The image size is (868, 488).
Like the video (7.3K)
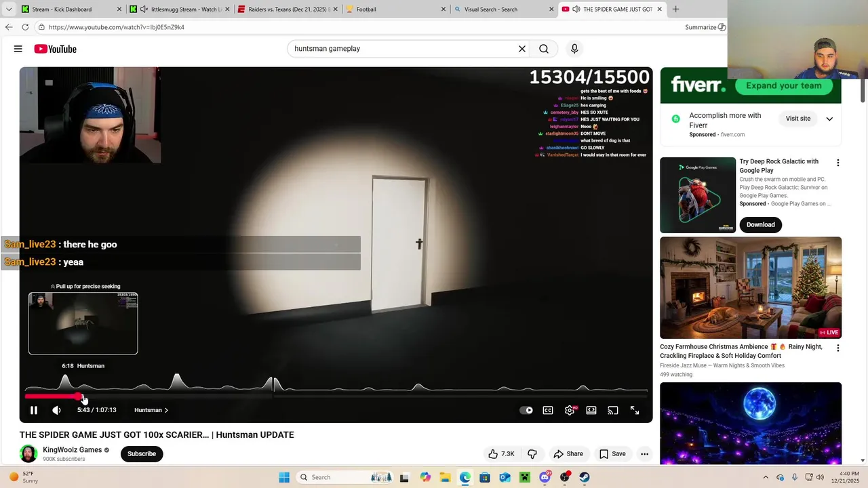(x=502, y=454)
